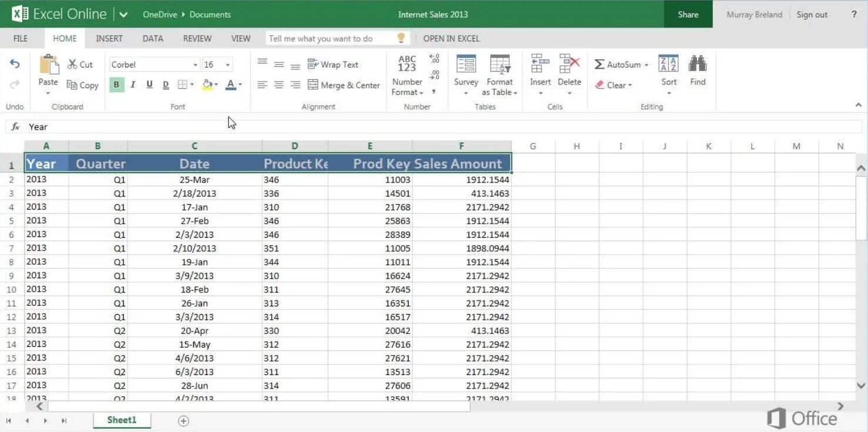The height and width of the screenshot is (432, 868).
Task: Click the Find binoculars icon
Action: point(698,63)
